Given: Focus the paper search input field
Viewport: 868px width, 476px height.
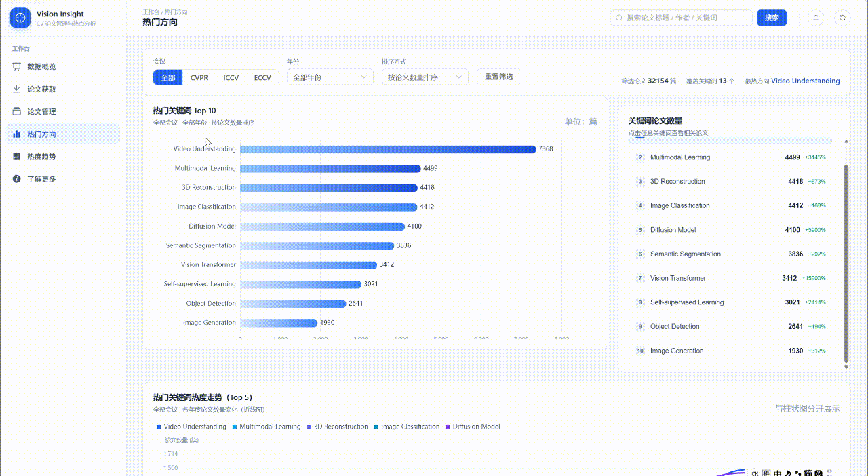Looking at the screenshot, I should click(x=681, y=18).
